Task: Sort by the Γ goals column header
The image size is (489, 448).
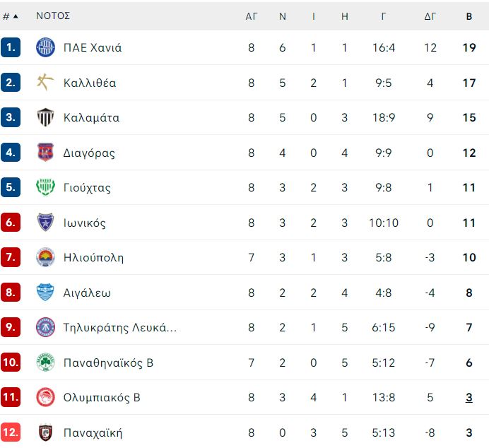Action: pyautogui.click(x=384, y=16)
